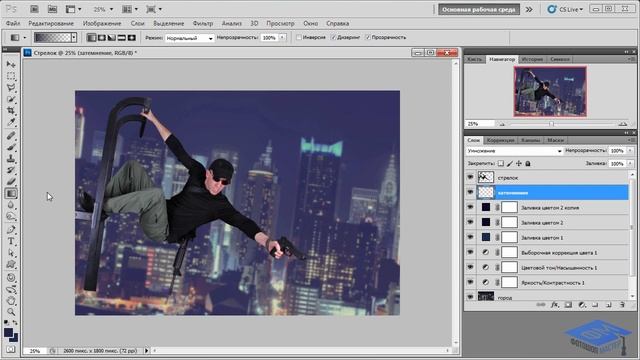640x360 pixels.
Task: Choose the linear gradient type
Action: click(92, 38)
